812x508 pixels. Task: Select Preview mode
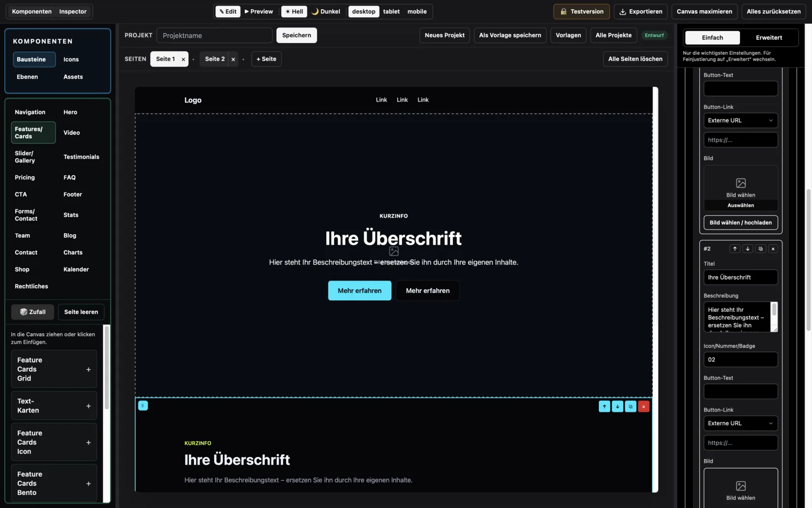coord(259,11)
